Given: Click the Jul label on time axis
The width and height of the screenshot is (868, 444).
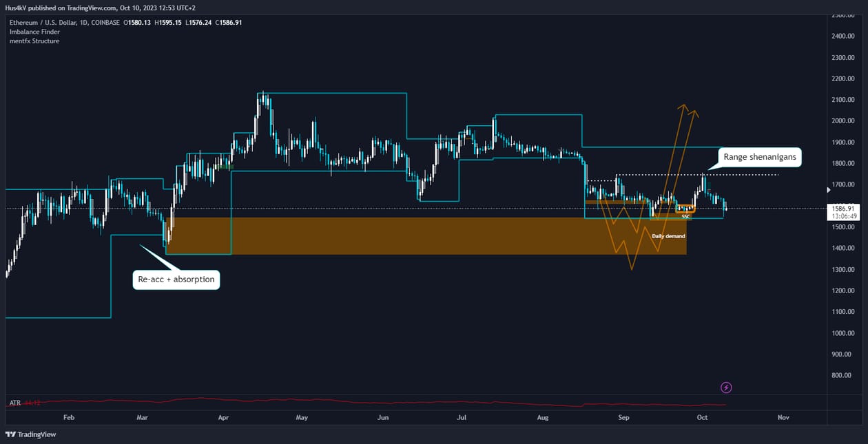Looking at the screenshot, I should 462,417.
